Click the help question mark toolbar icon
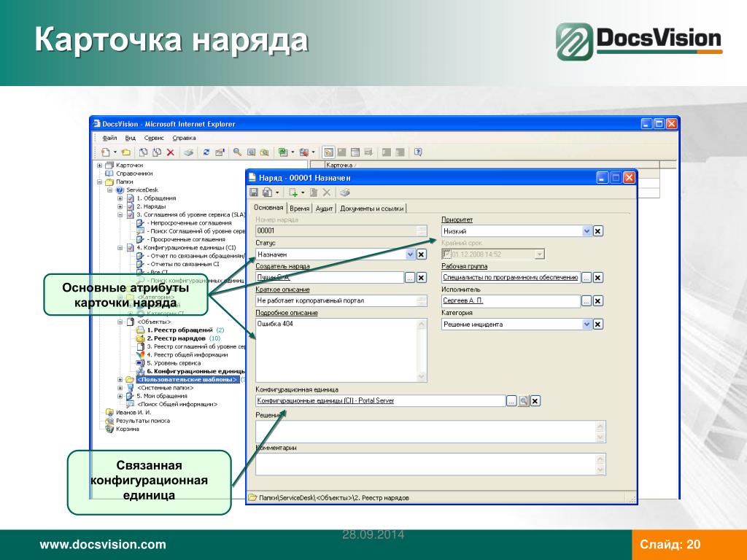This screenshot has height=560, width=747. [x=418, y=152]
